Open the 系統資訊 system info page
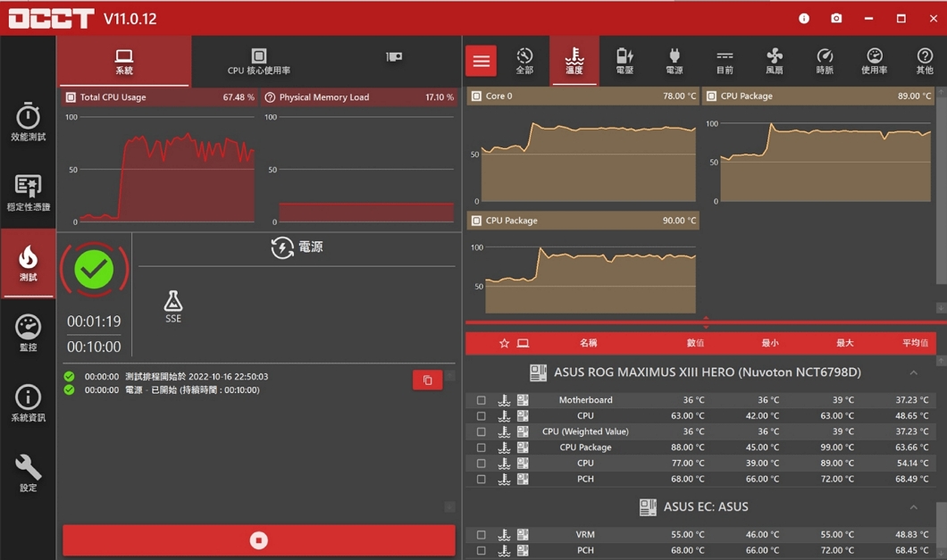The width and height of the screenshot is (947, 560). coord(28,403)
